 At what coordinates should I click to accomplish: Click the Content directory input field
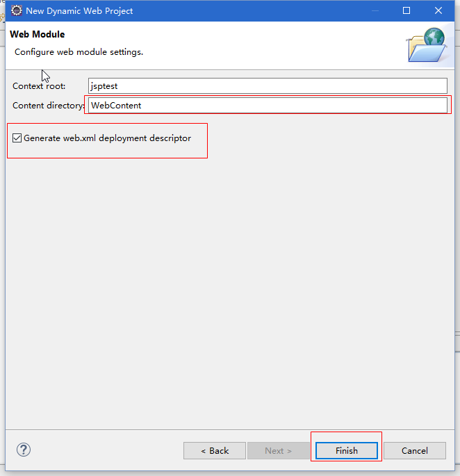[x=268, y=106]
